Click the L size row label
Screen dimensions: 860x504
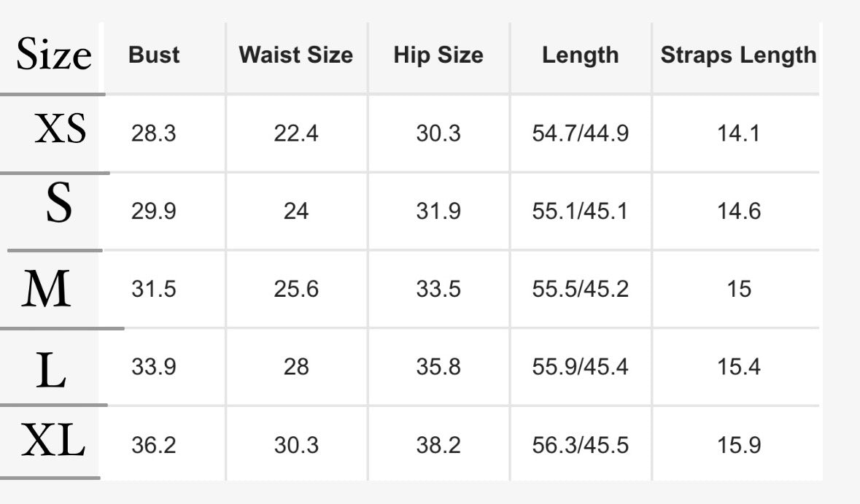(x=51, y=371)
